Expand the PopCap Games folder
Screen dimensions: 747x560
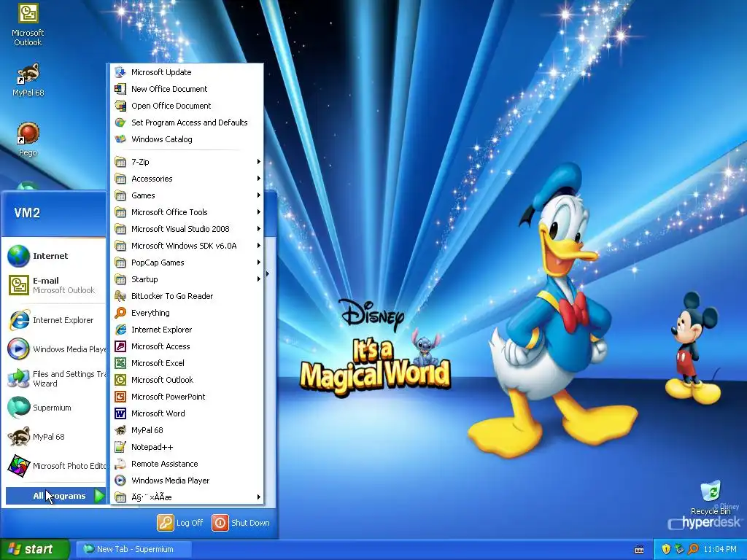(186, 262)
